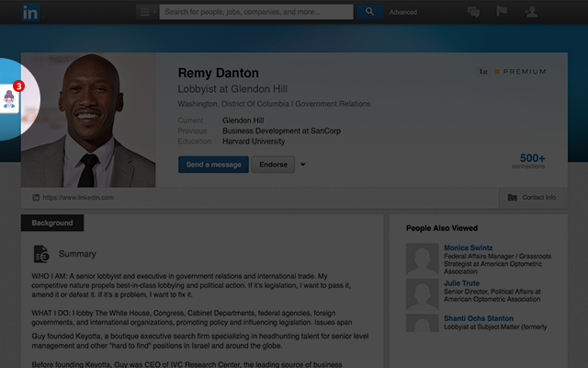Click the LinkedIn logo in the top bar
The width and height of the screenshot is (588, 368).
[30, 12]
